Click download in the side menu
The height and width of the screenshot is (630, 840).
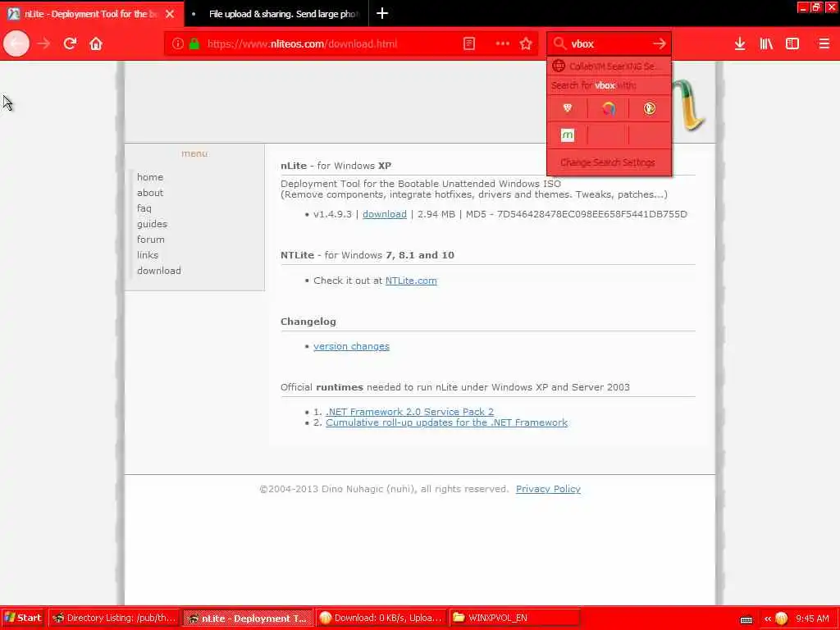[158, 271]
